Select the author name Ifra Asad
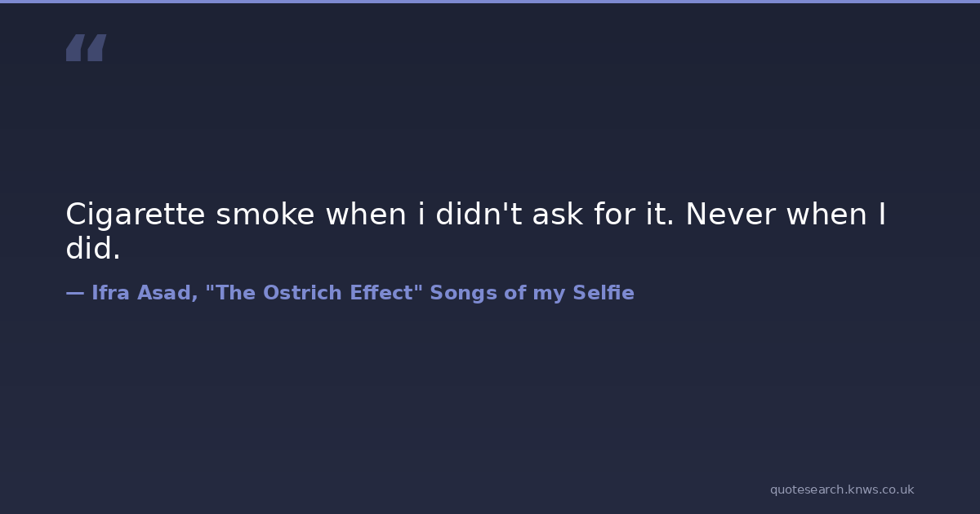 point(143,293)
